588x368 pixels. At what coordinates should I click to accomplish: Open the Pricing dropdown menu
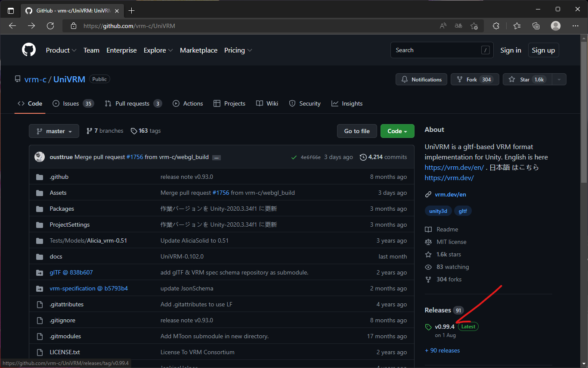coord(238,50)
